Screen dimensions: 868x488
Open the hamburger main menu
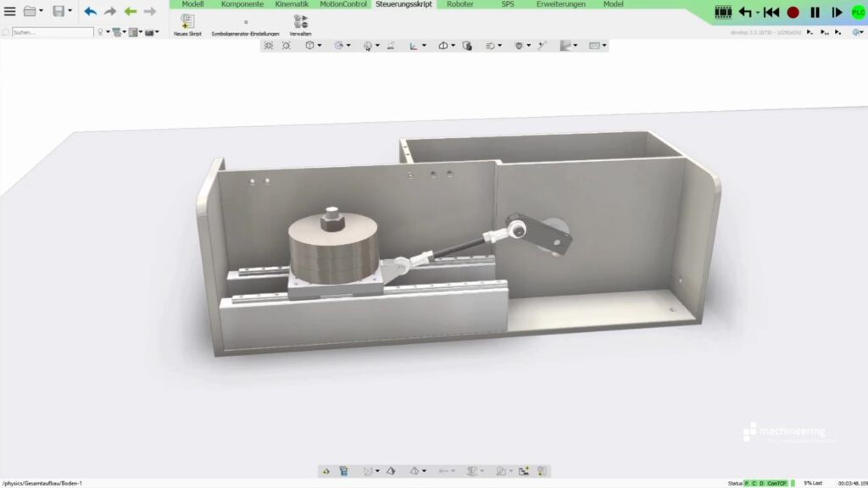pyautogui.click(x=10, y=11)
